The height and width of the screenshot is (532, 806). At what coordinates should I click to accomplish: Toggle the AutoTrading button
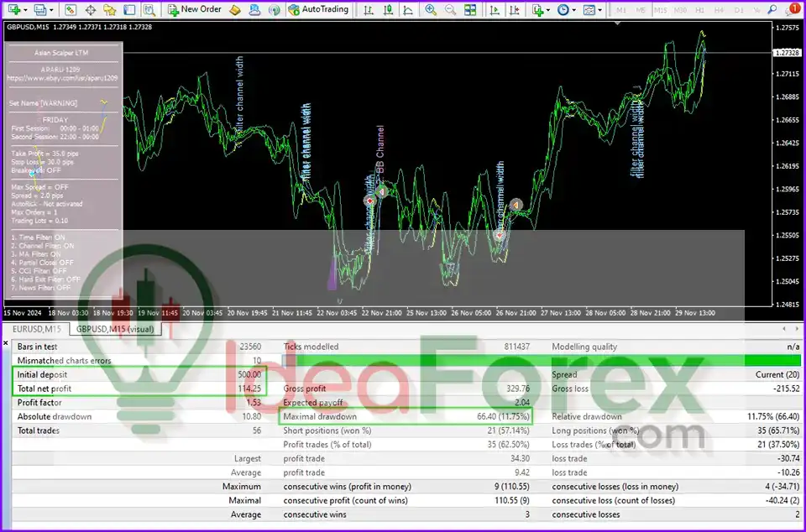[x=319, y=9]
